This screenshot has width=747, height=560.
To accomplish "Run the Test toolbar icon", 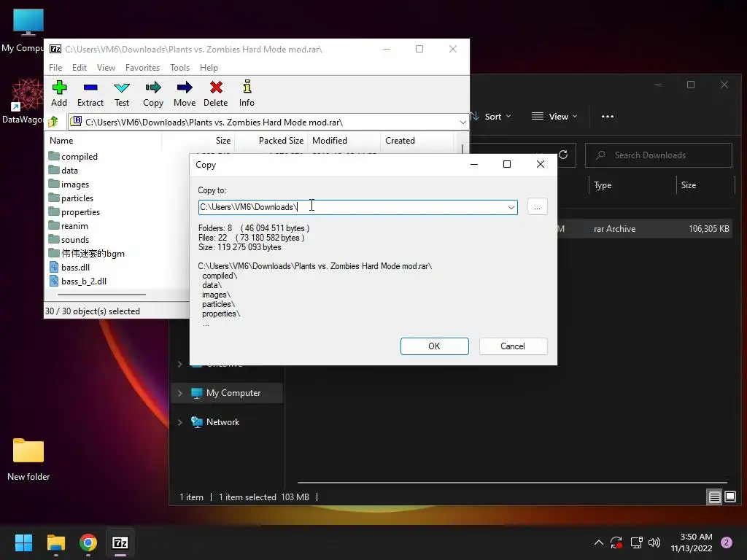I will (122, 93).
